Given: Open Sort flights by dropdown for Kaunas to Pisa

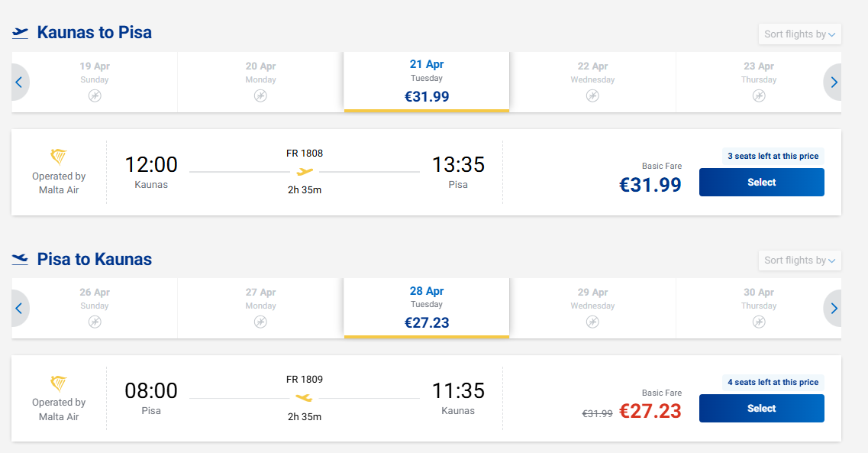Looking at the screenshot, I should (799, 34).
